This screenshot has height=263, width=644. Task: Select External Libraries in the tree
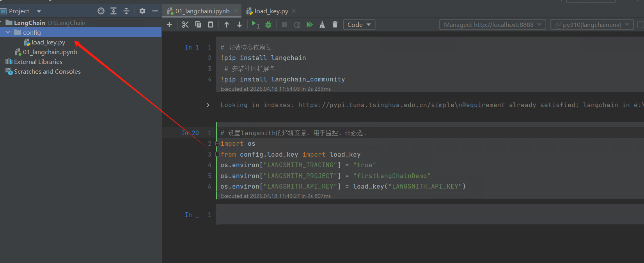[x=38, y=62]
